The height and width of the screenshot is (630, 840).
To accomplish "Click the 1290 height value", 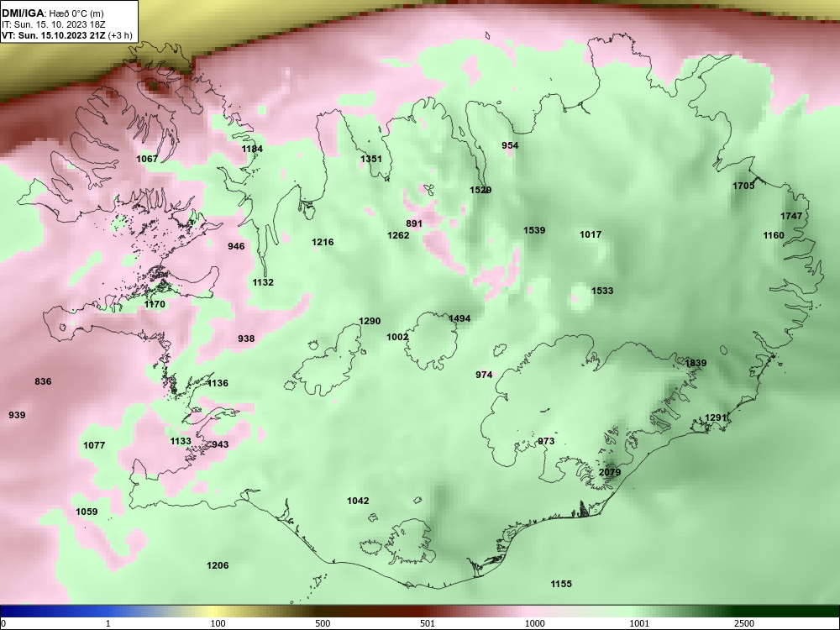I will (x=370, y=321).
